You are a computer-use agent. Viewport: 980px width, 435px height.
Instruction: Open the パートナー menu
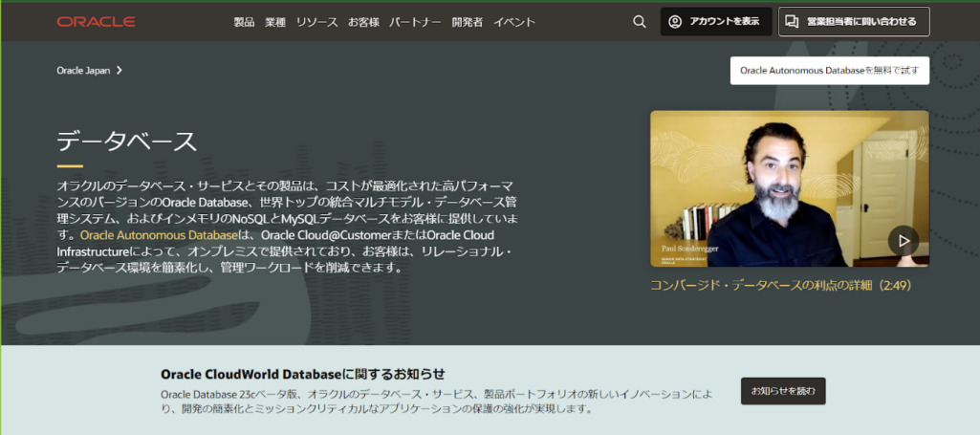point(415,22)
